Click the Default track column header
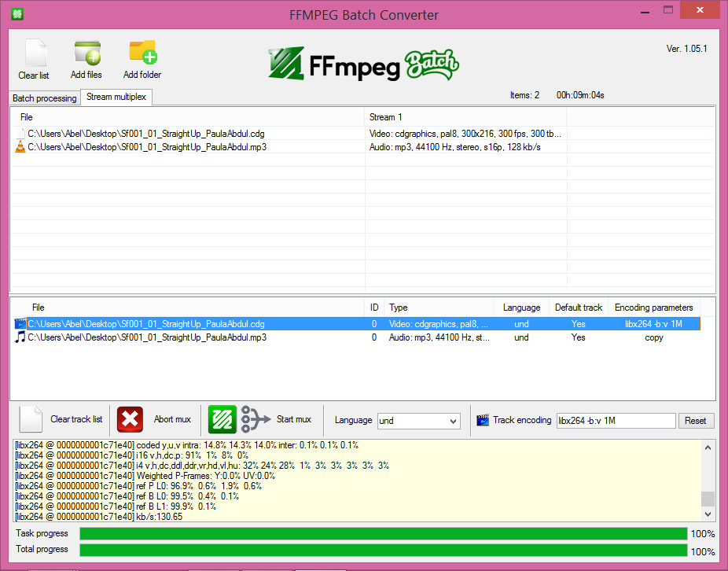 tap(579, 307)
